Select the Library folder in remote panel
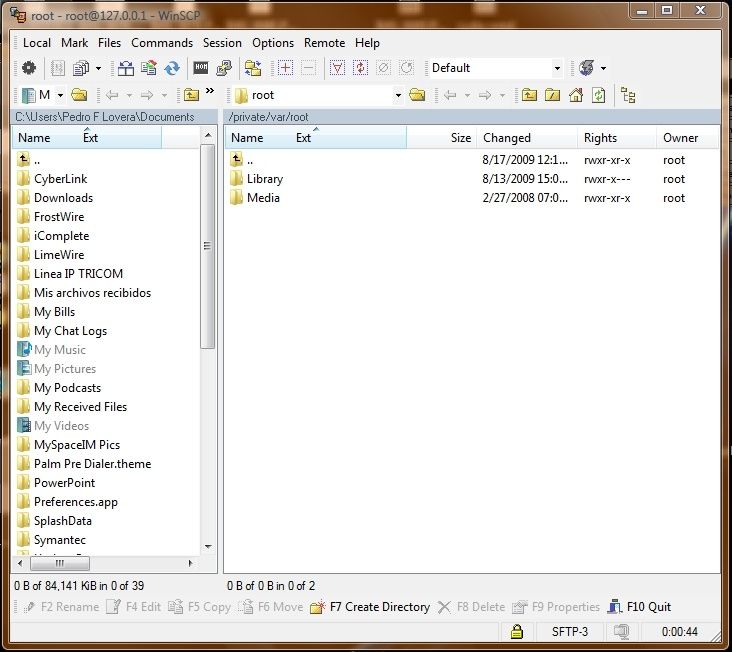The height and width of the screenshot is (652, 732). point(265,179)
